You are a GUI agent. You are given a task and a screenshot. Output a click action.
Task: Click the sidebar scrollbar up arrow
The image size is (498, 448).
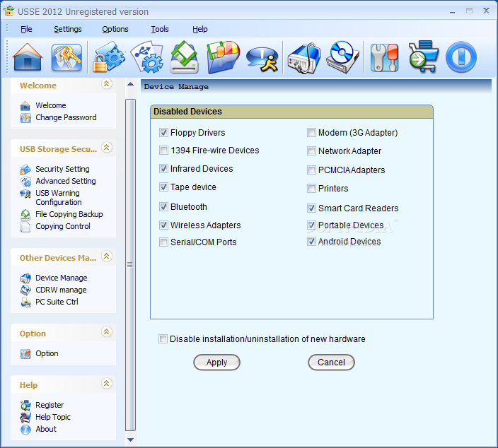coord(130,84)
